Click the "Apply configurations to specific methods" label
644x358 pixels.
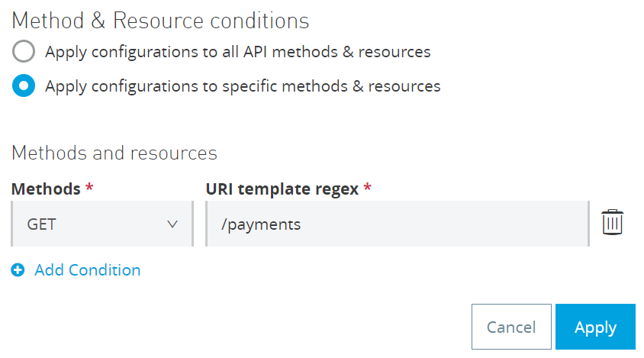coord(243,86)
